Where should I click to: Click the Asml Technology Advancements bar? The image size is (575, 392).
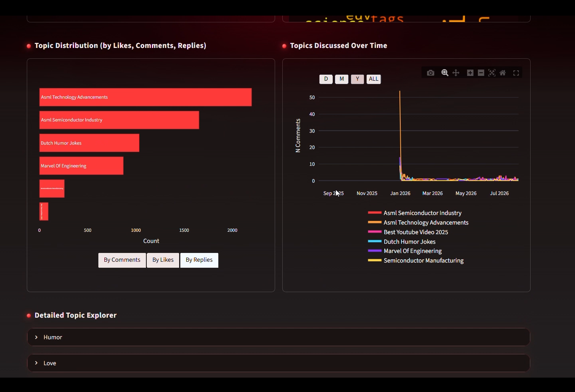pyautogui.click(x=146, y=97)
